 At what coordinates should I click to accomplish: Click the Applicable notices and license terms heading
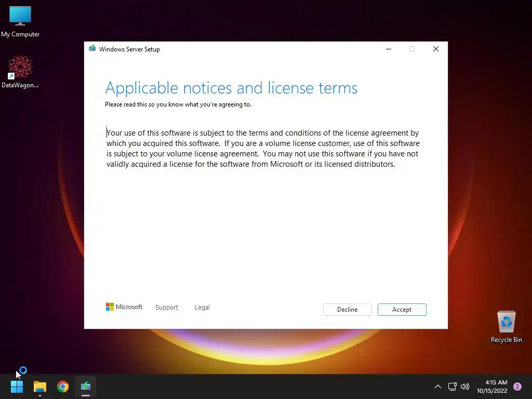[x=231, y=88]
